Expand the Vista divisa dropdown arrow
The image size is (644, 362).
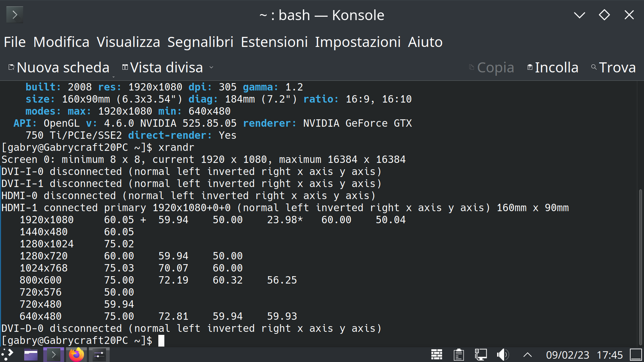coord(211,67)
